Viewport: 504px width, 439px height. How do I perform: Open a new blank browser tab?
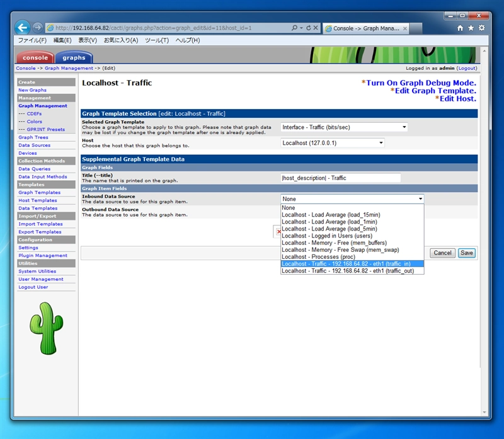tap(416, 28)
